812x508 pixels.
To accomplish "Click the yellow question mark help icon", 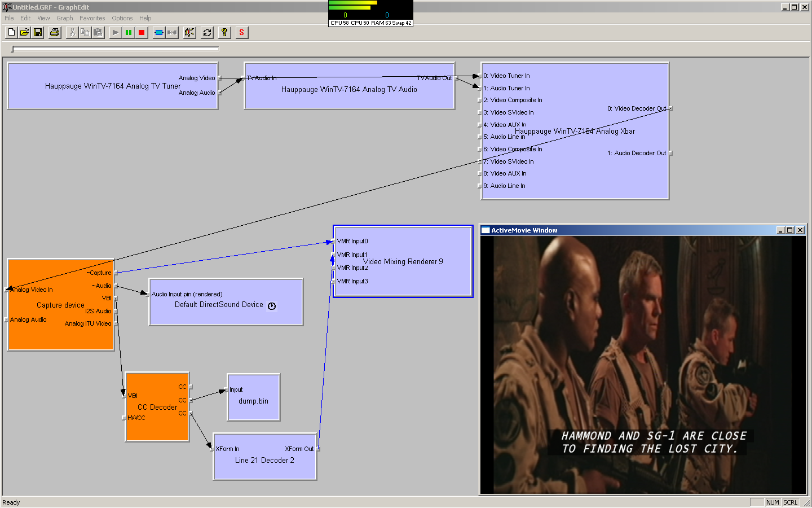I will pos(224,32).
